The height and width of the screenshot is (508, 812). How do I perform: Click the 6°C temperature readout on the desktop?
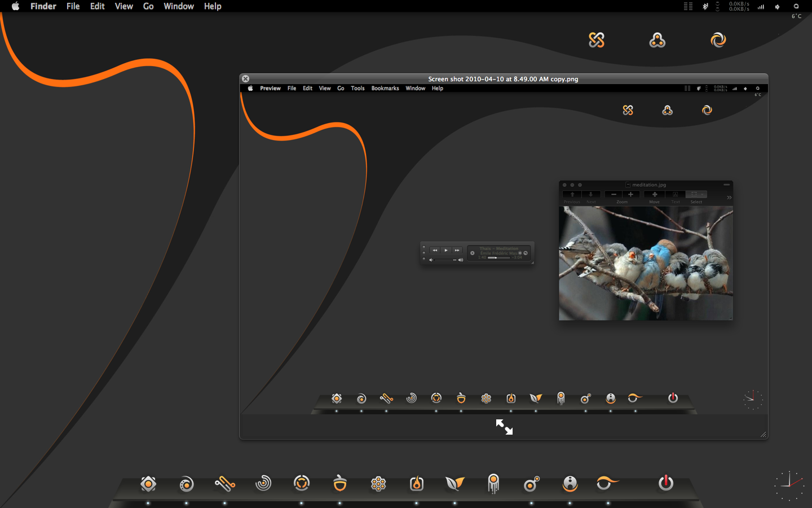click(796, 16)
